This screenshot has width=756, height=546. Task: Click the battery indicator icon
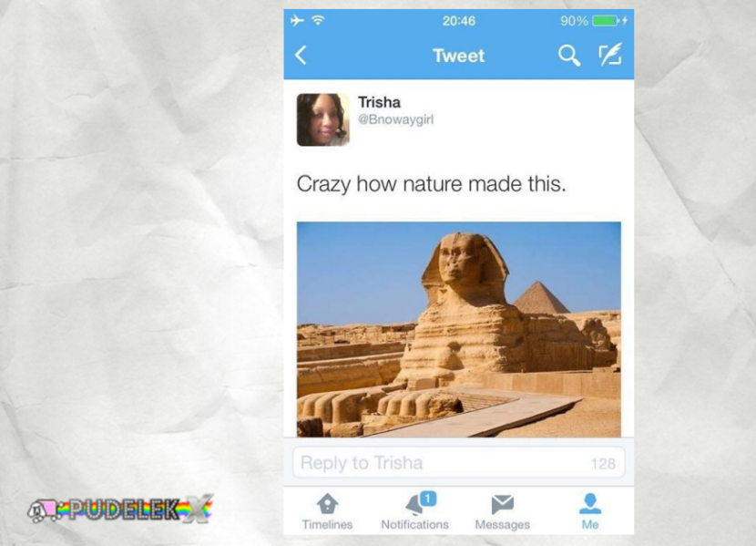click(x=605, y=21)
